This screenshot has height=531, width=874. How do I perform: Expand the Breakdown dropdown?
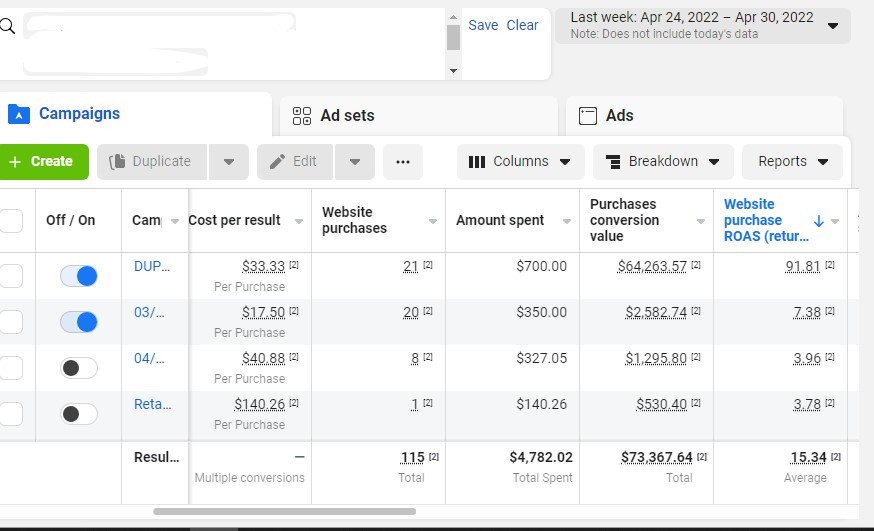(x=663, y=162)
